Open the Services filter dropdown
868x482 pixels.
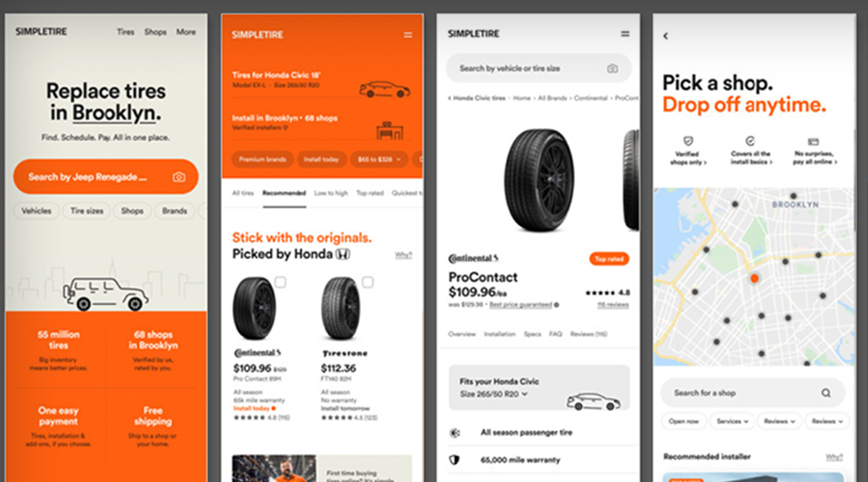pos(731,421)
